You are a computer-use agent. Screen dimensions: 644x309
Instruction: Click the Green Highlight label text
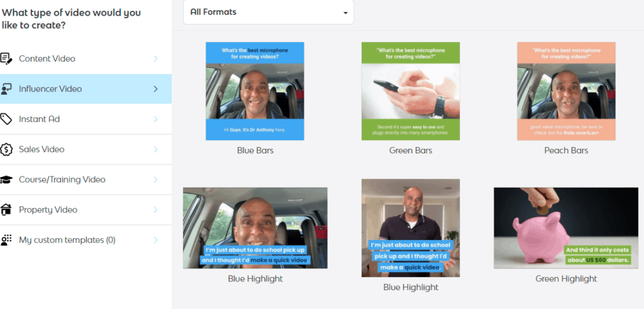(566, 279)
